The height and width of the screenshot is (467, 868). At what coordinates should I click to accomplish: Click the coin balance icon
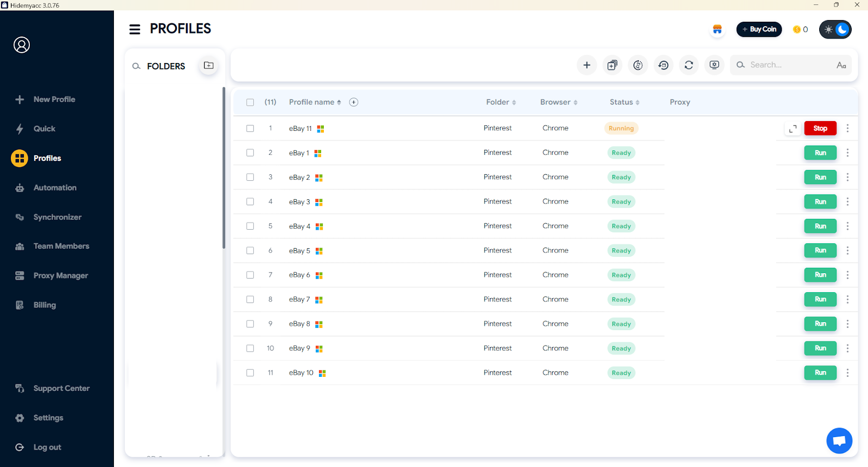click(x=796, y=29)
